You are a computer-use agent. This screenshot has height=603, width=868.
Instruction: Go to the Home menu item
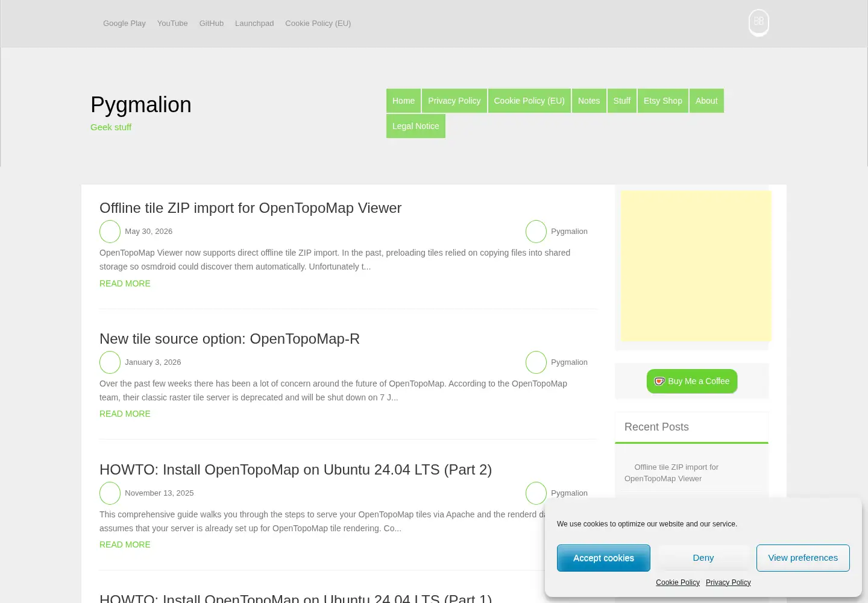403,101
